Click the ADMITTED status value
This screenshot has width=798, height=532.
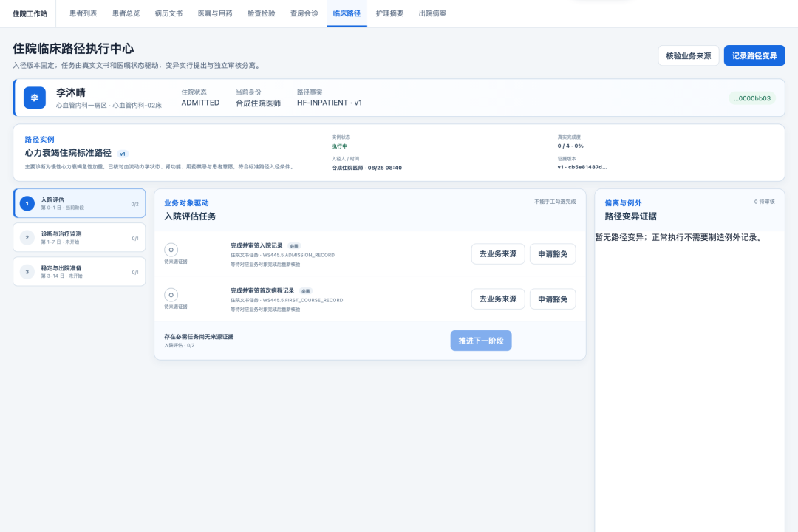click(200, 103)
